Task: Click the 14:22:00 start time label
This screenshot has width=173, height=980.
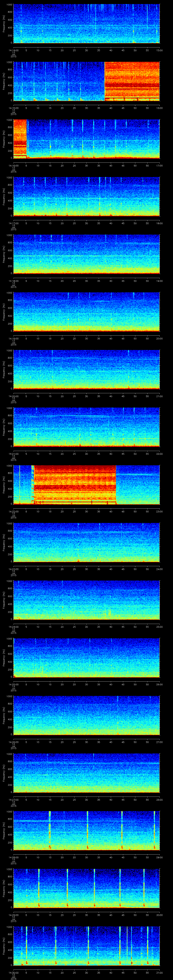Action: 13,511
